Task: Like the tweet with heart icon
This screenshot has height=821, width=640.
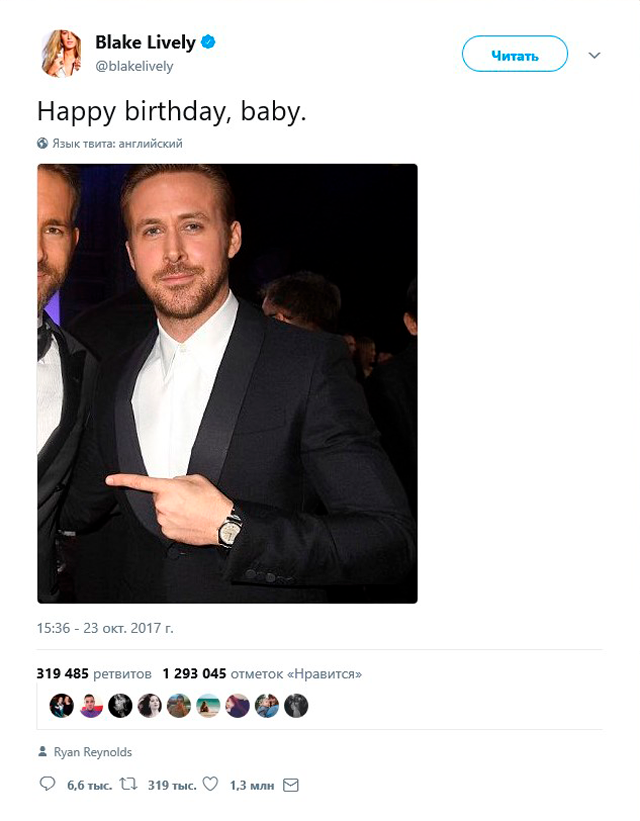Action: (x=211, y=784)
